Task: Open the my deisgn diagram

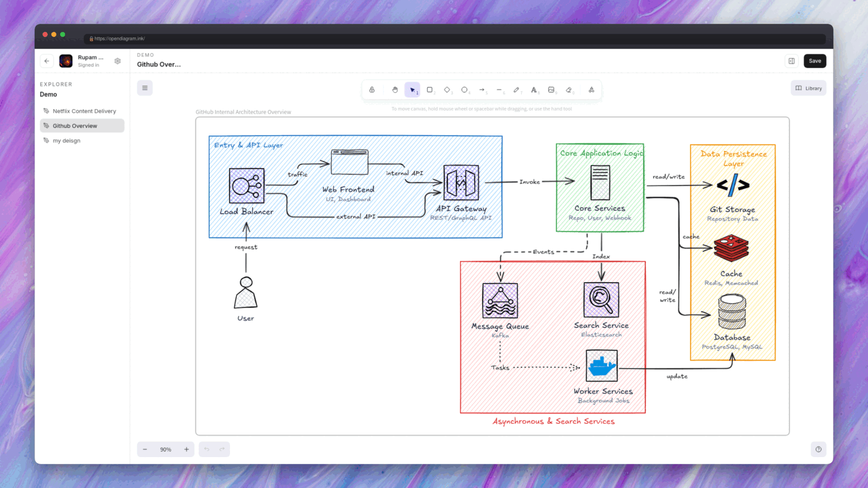Action: [x=82, y=140]
